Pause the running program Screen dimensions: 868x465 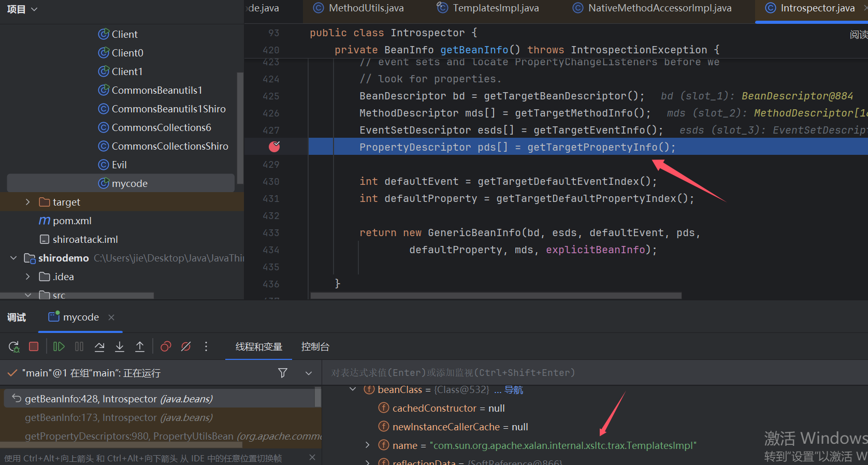tap(79, 346)
